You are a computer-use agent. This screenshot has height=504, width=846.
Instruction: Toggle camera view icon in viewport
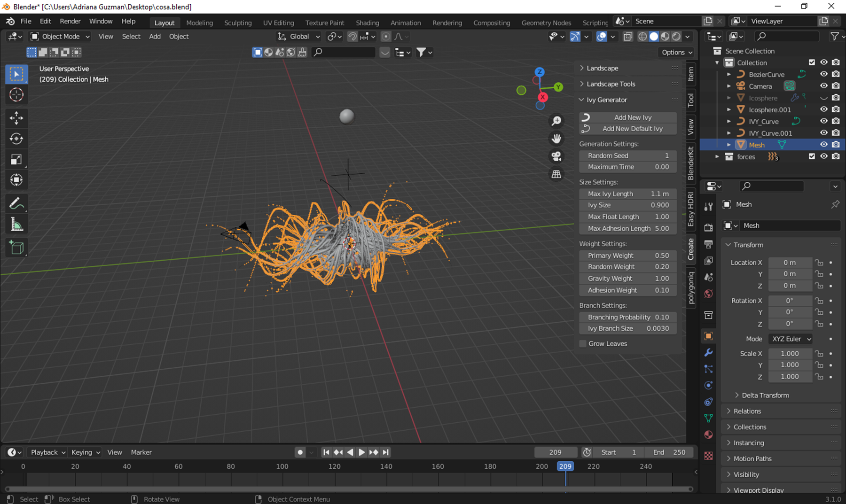coord(556,156)
